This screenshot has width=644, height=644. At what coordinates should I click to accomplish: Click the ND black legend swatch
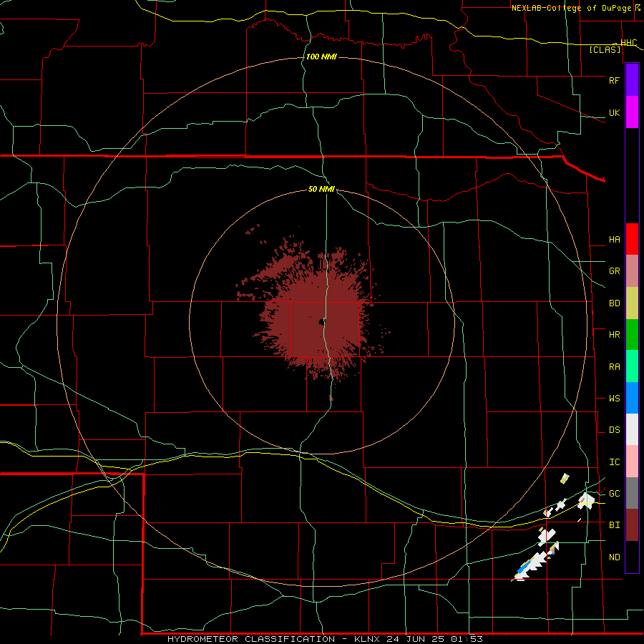(x=632, y=557)
